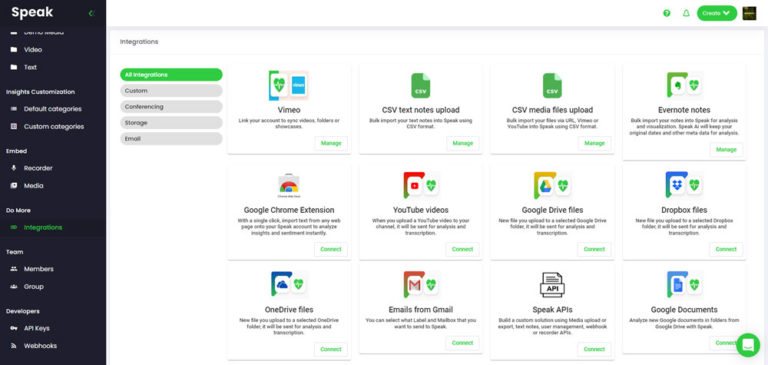The image size is (768, 365).
Task: Click the Vimeo integration logo
Action: 289,86
